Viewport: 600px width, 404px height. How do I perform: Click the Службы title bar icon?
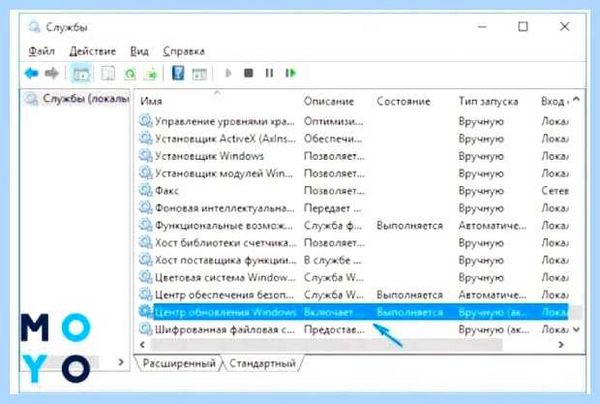(34, 27)
